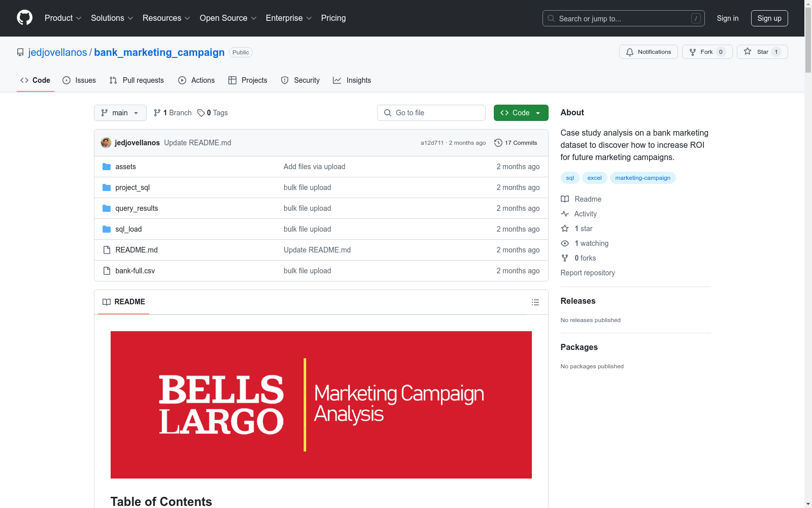Open the README outline list icon

pos(535,302)
